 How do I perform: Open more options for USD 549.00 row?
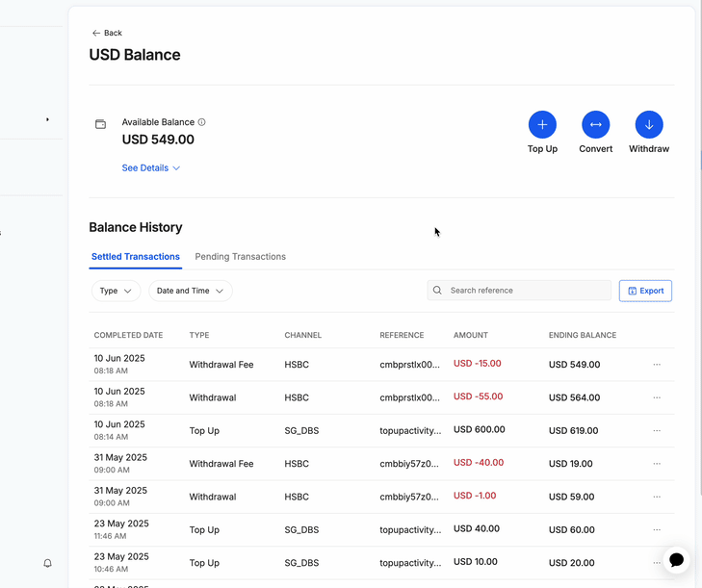click(657, 365)
